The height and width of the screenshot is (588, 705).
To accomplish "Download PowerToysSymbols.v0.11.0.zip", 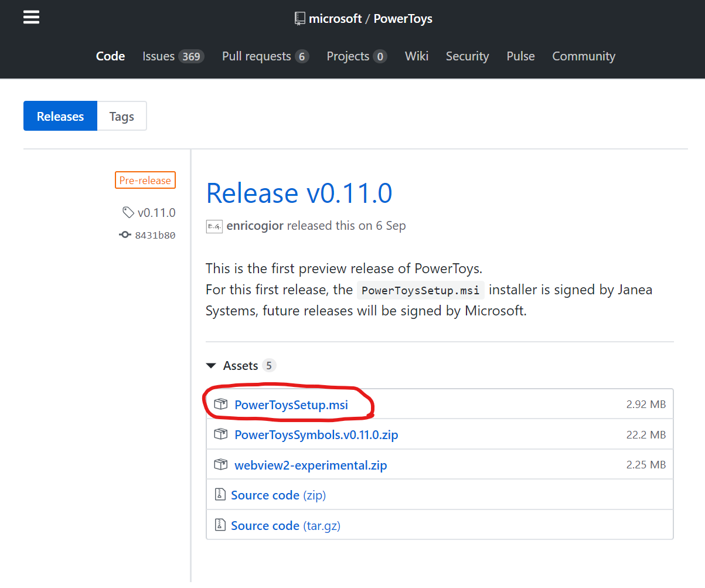I will click(x=316, y=435).
